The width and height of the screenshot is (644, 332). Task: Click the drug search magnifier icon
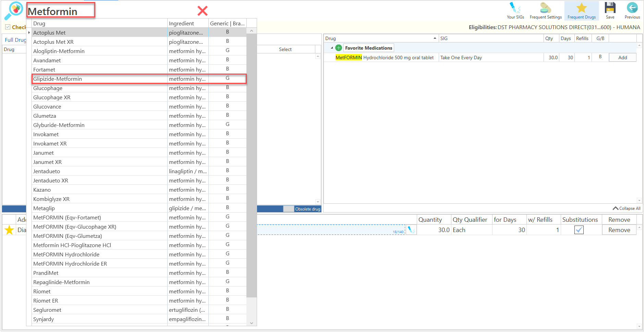(x=14, y=11)
